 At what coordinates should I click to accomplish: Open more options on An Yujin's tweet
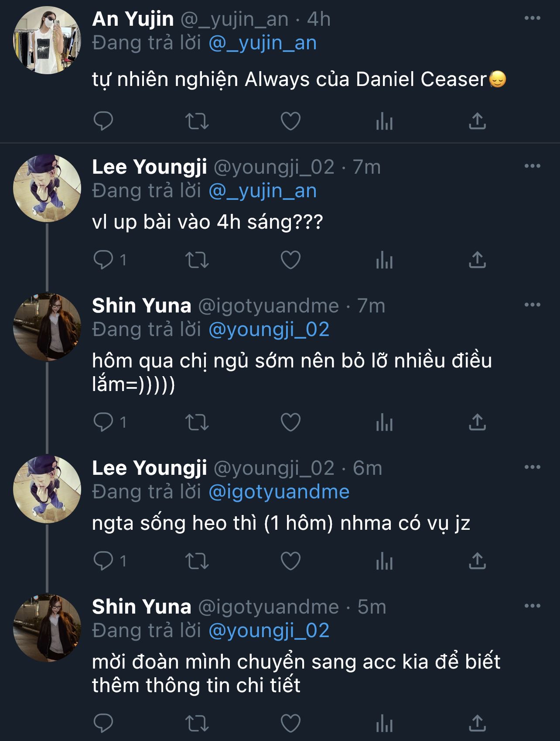pyautogui.click(x=532, y=18)
